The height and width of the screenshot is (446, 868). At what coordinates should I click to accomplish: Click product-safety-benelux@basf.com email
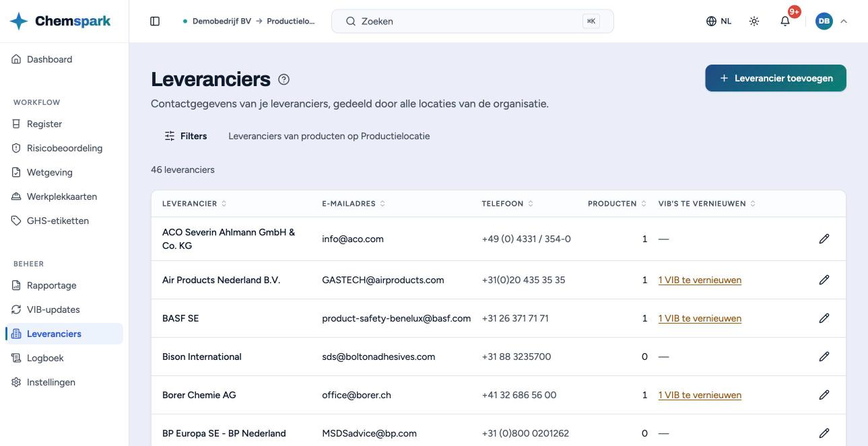tap(397, 318)
